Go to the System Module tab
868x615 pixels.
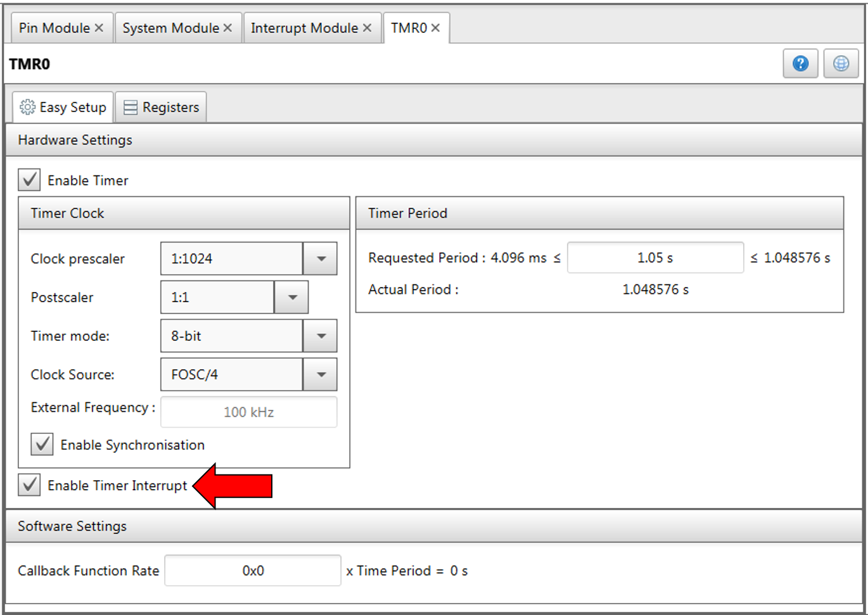(170, 28)
